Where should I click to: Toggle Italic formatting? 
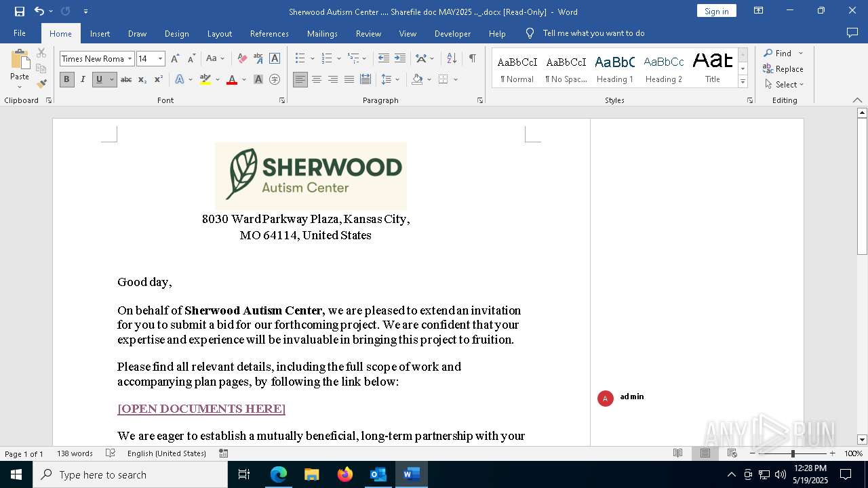pos(83,79)
